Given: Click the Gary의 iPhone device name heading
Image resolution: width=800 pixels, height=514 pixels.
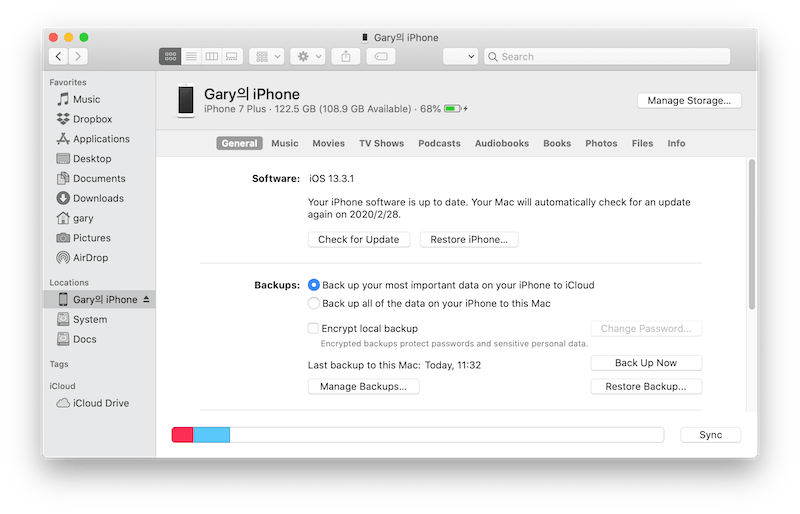Looking at the screenshot, I should [x=252, y=94].
